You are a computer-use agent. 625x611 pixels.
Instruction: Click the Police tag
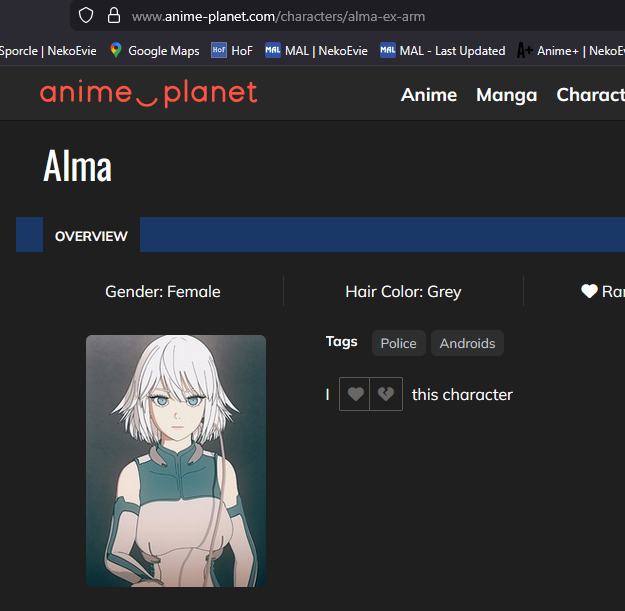[399, 343]
